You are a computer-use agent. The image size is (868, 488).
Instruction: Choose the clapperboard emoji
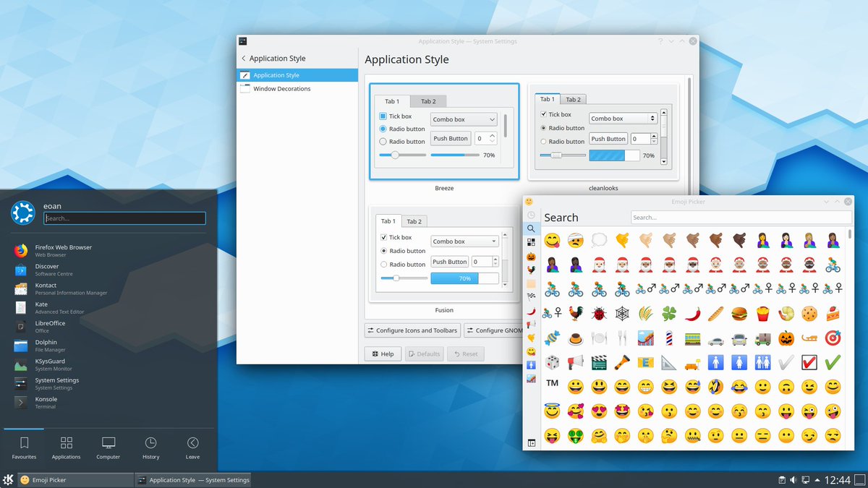(x=599, y=362)
